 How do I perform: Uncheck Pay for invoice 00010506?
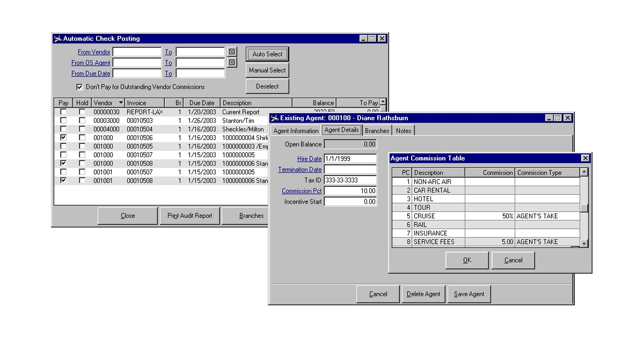[x=63, y=138]
